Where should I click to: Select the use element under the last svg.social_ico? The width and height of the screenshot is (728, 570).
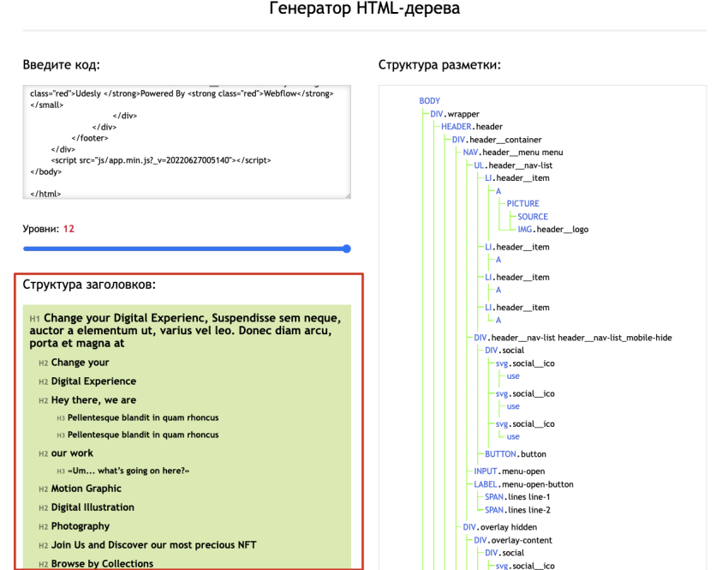[x=513, y=436]
